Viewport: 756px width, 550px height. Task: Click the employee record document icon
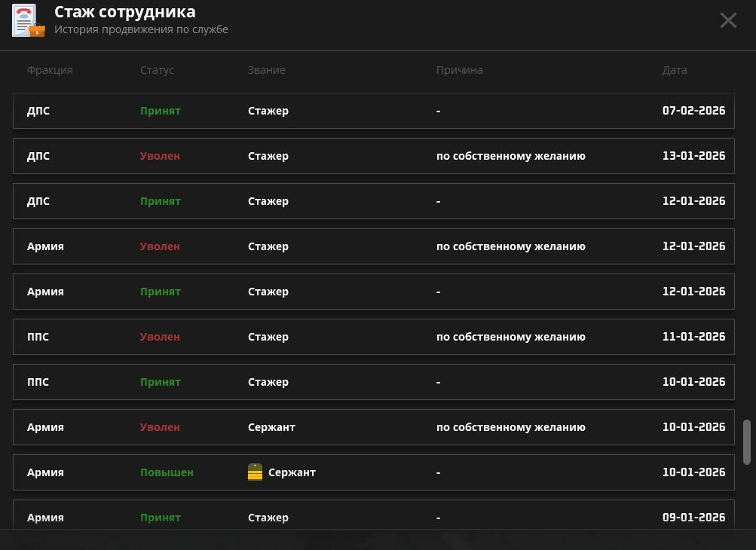click(28, 20)
